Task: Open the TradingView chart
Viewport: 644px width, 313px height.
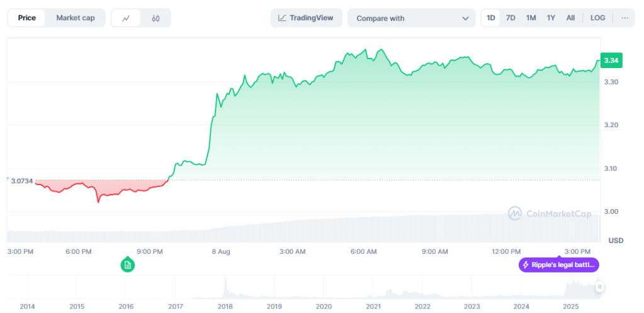Action: pos(306,18)
